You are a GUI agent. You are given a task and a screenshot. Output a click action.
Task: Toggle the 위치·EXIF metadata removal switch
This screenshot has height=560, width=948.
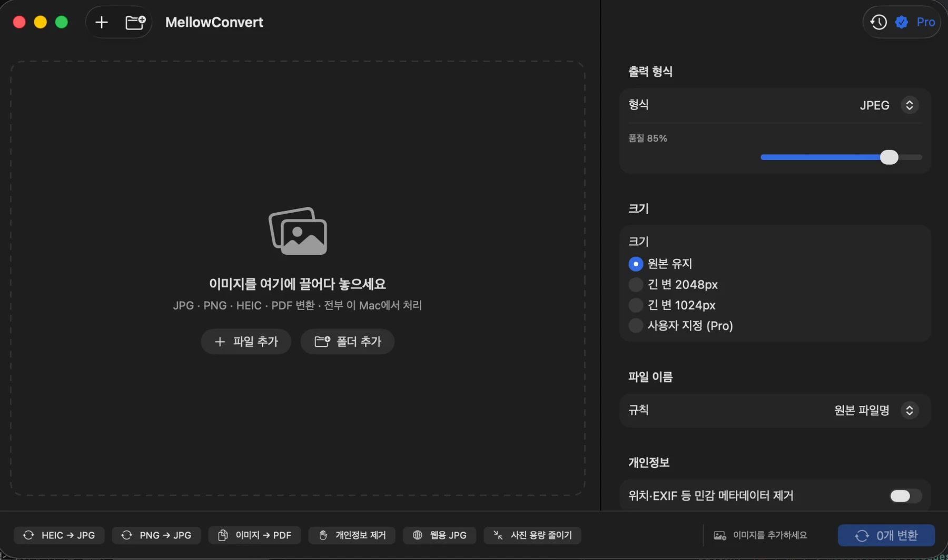(x=905, y=496)
